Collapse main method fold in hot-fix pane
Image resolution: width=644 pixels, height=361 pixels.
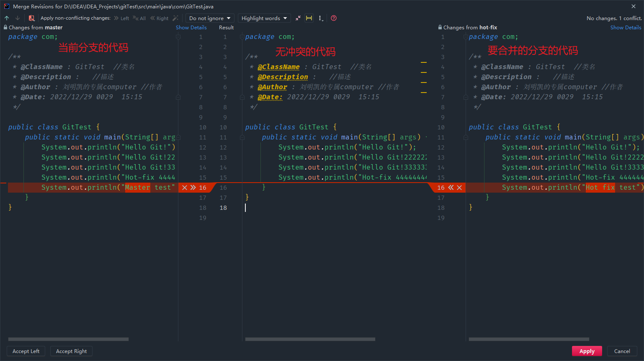tap(466, 137)
